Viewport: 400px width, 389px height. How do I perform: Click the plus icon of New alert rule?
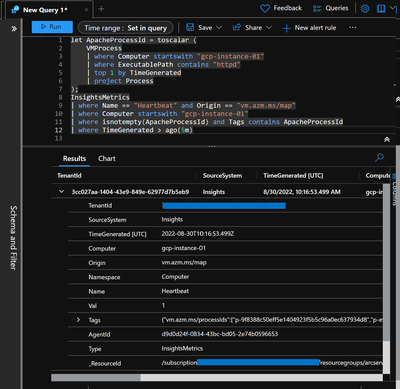(286, 28)
